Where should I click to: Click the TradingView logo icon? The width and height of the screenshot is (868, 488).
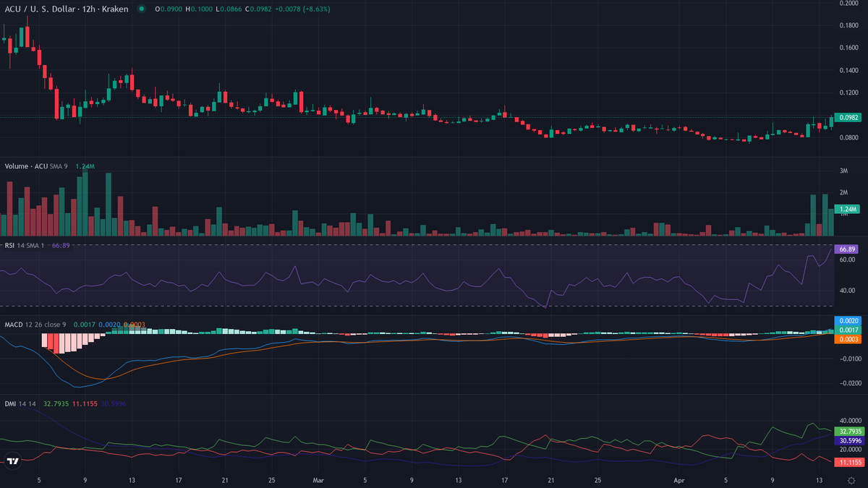click(x=12, y=461)
